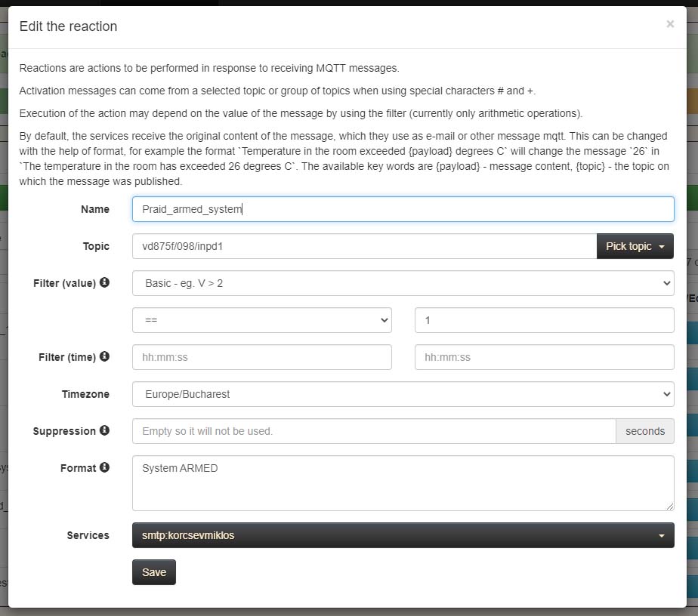
Task: Click the Filter (value) info icon
Action: tap(104, 282)
